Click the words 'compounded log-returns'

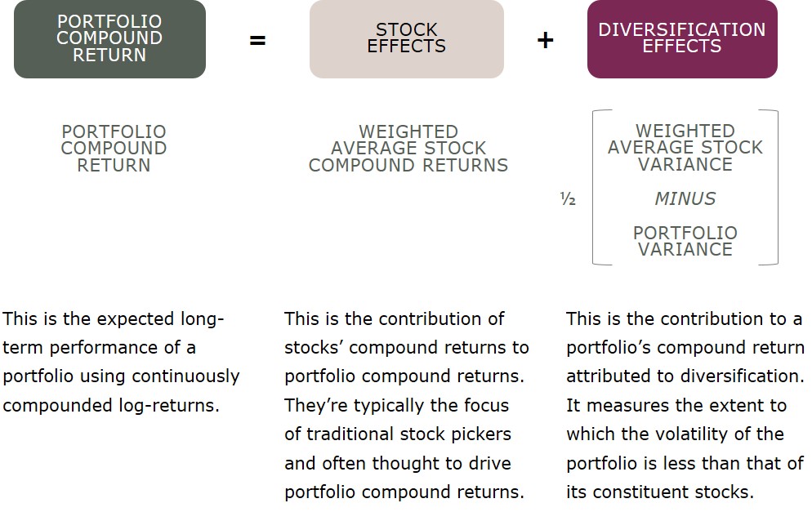point(111,405)
